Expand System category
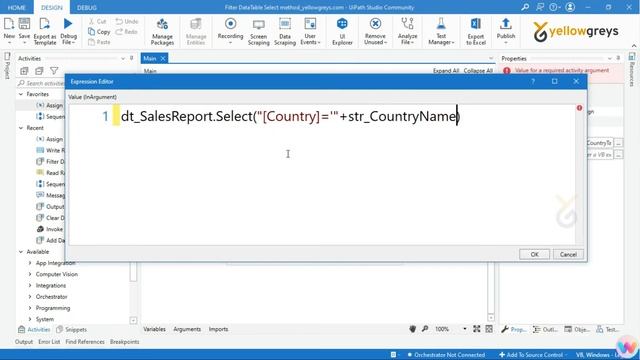 coord(30,319)
